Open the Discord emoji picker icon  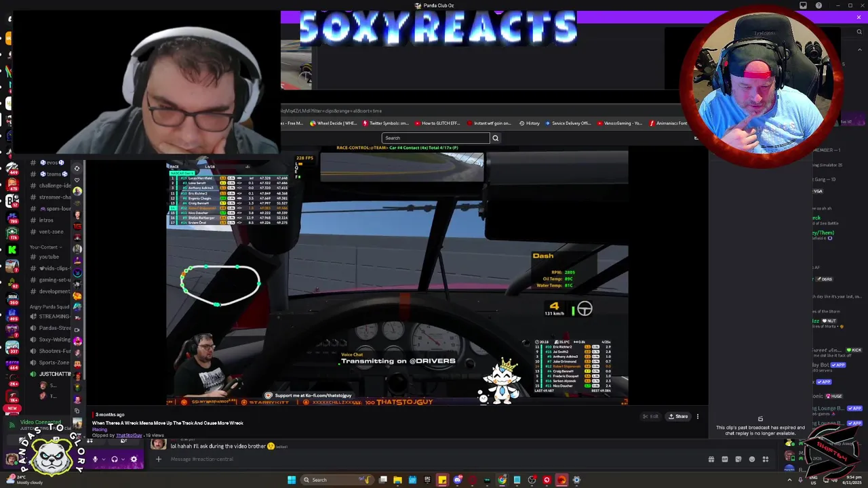click(752, 460)
